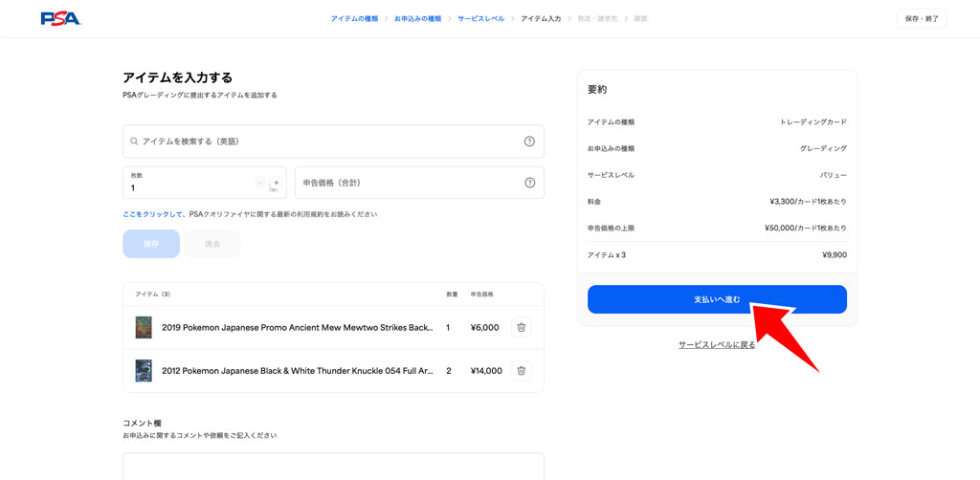Open ここをクリックして terms link
This screenshot has height=480, width=980.
(153, 214)
